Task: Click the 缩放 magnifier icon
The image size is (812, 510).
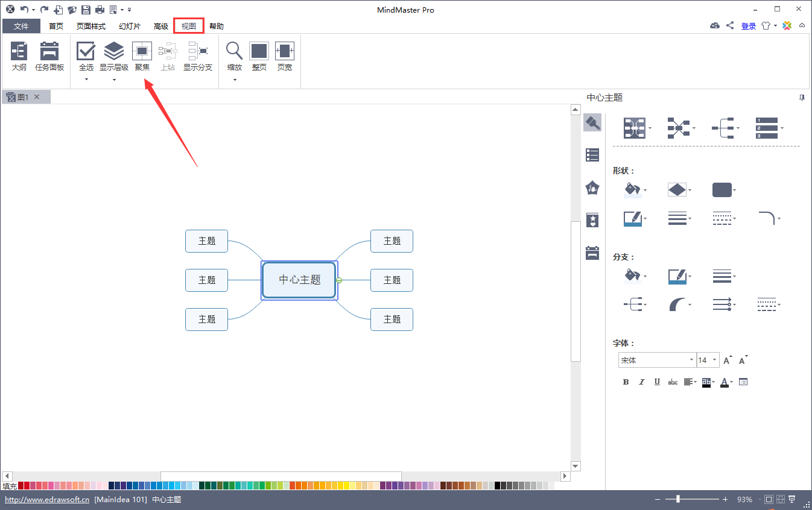Action: (x=235, y=51)
